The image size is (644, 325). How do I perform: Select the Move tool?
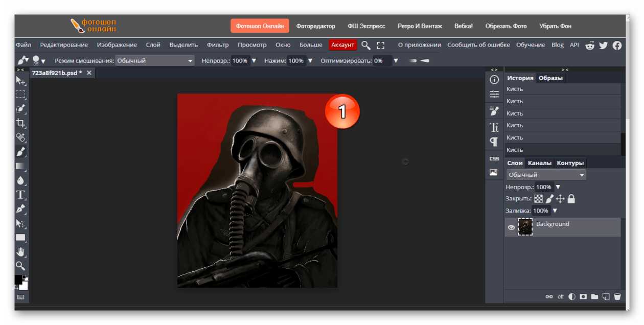[x=20, y=80]
